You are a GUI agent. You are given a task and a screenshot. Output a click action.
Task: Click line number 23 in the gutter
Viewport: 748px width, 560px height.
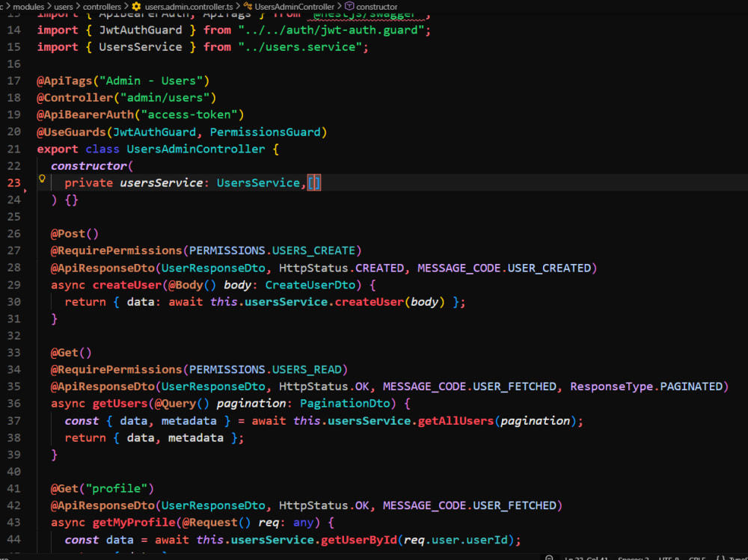click(x=14, y=182)
